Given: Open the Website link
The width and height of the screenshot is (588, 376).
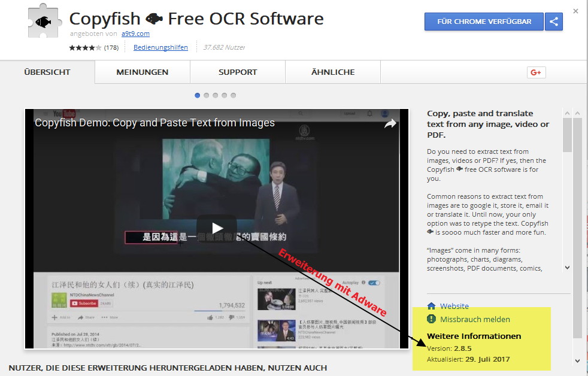Looking at the screenshot, I should pyautogui.click(x=454, y=307).
